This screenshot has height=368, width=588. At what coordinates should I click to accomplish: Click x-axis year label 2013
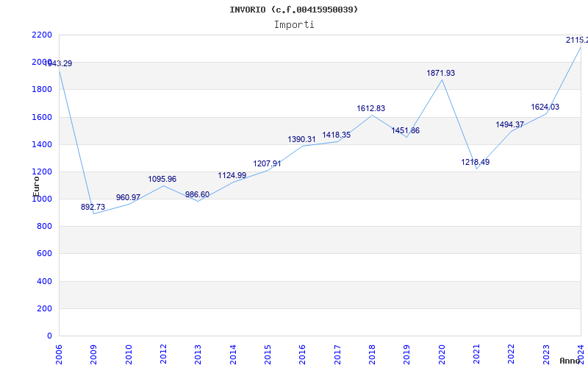pyautogui.click(x=198, y=355)
